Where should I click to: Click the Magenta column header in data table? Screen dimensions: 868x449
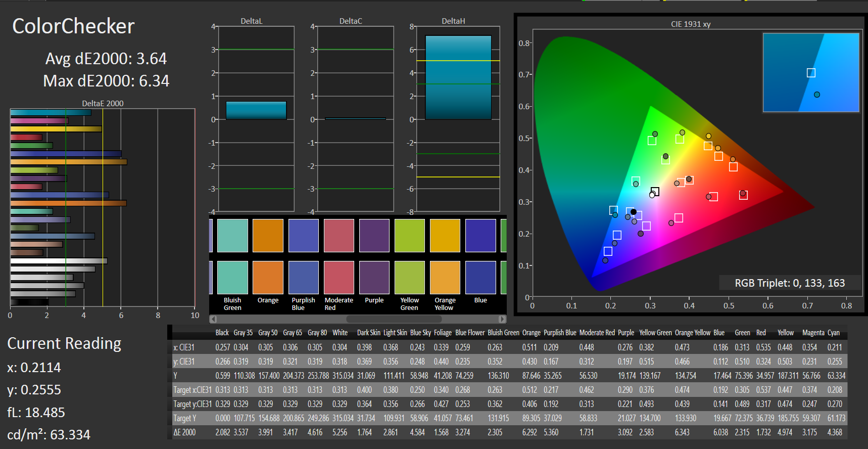point(813,333)
